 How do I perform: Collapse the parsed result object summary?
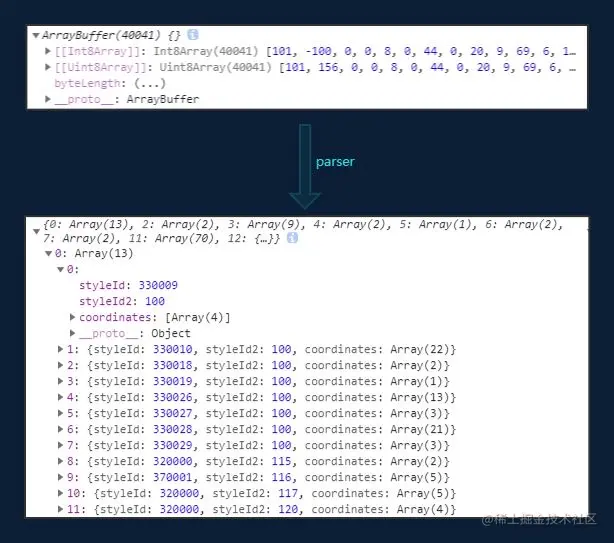[36, 231]
